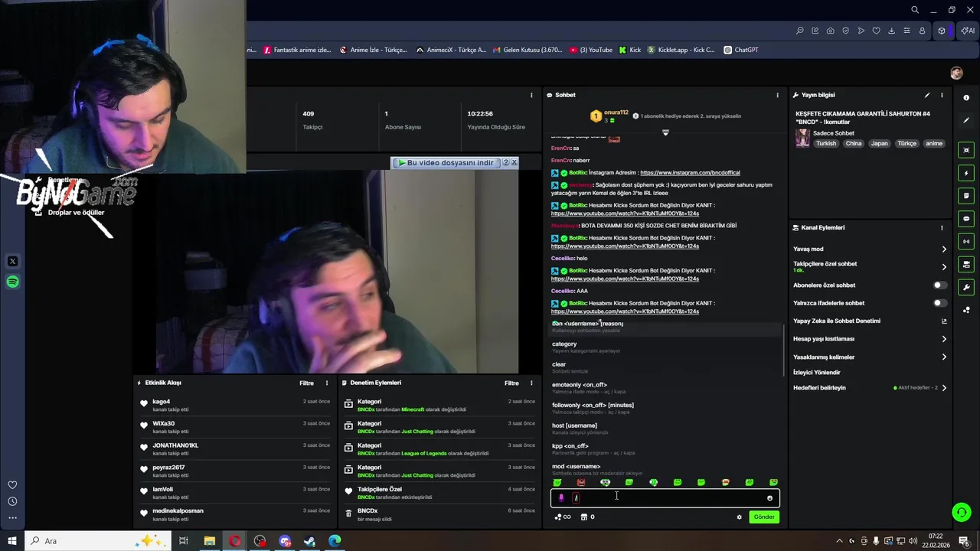Click the snapshot camera icon in the browser toolbar
The image size is (980, 551).
pyautogui.click(x=831, y=31)
